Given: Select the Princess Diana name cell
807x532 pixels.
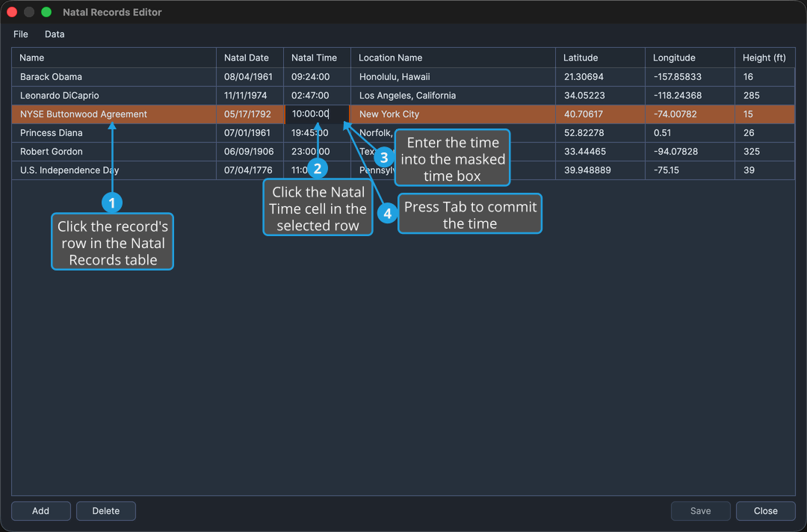Looking at the screenshot, I should tap(114, 133).
